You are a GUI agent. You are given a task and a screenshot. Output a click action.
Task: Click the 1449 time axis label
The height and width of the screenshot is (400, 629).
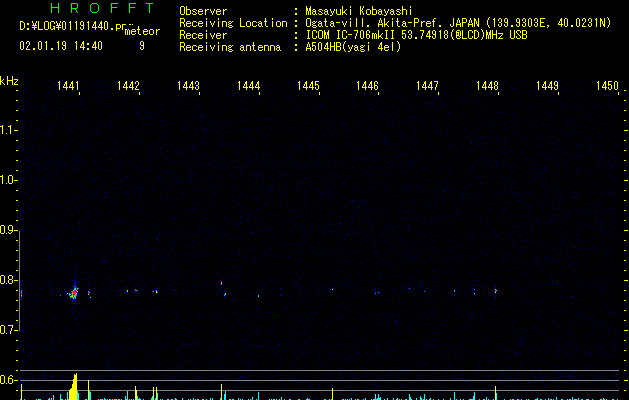click(547, 85)
